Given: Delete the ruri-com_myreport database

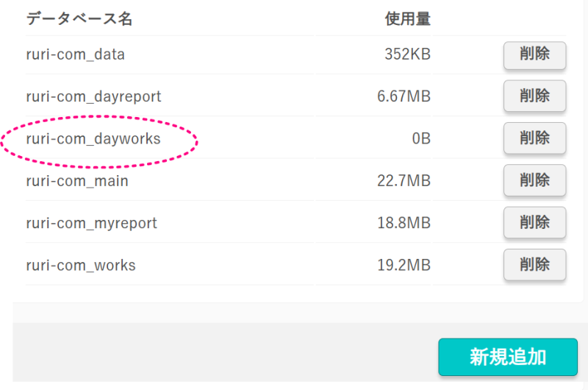Looking at the screenshot, I should click(x=534, y=222).
